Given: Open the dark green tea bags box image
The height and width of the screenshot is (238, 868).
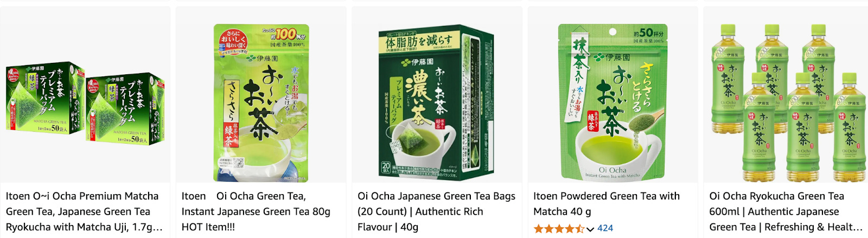Looking at the screenshot, I should point(437,103).
